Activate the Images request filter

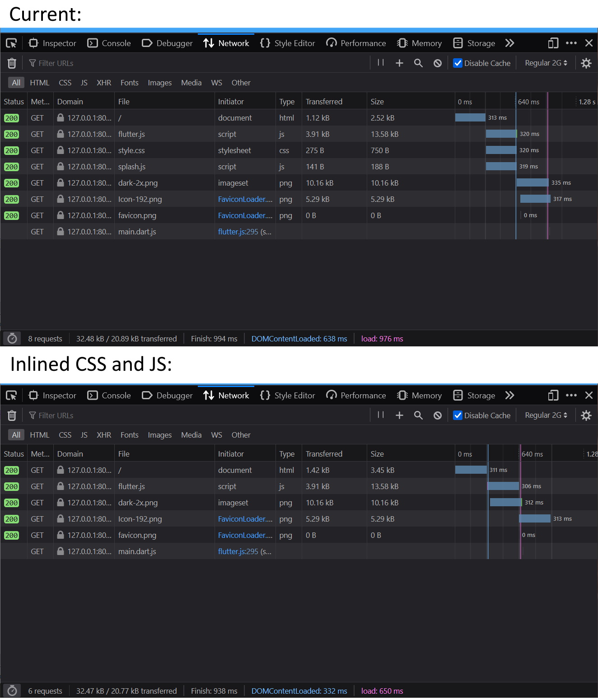click(159, 83)
